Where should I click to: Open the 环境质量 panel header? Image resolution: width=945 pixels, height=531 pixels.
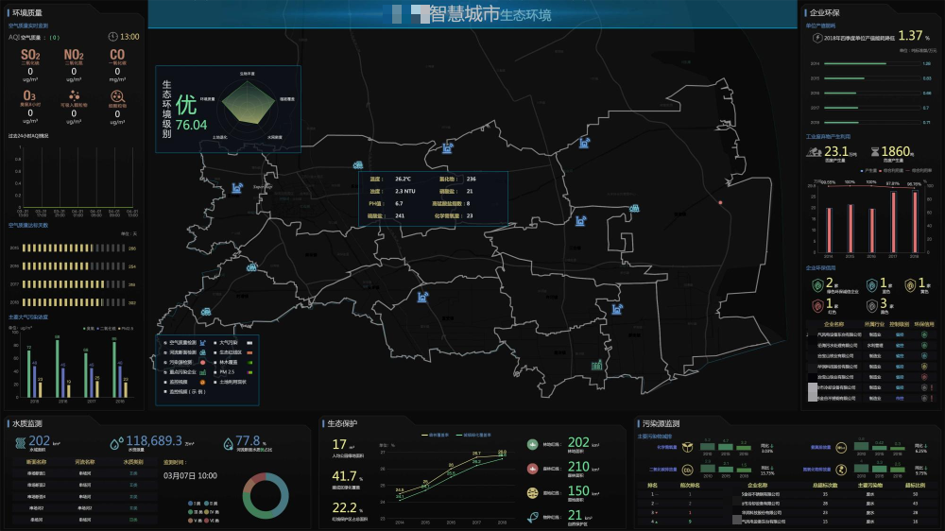(x=28, y=13)
